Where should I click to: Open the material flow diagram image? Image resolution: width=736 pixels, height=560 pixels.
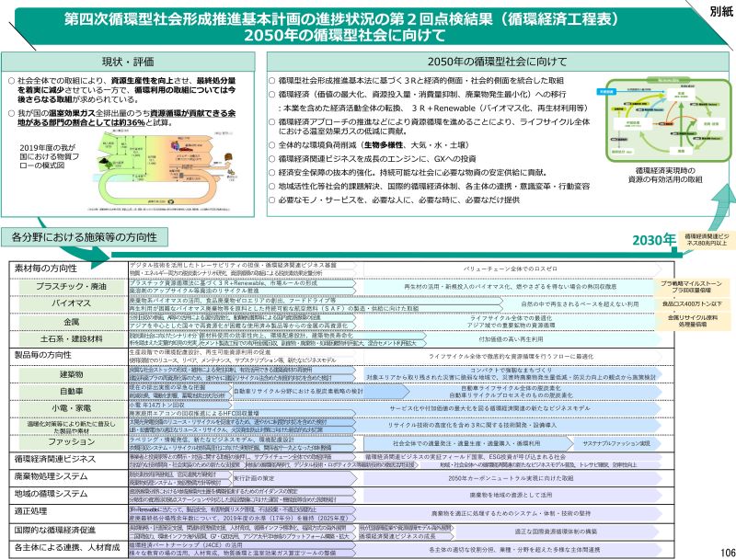[167, 171]
